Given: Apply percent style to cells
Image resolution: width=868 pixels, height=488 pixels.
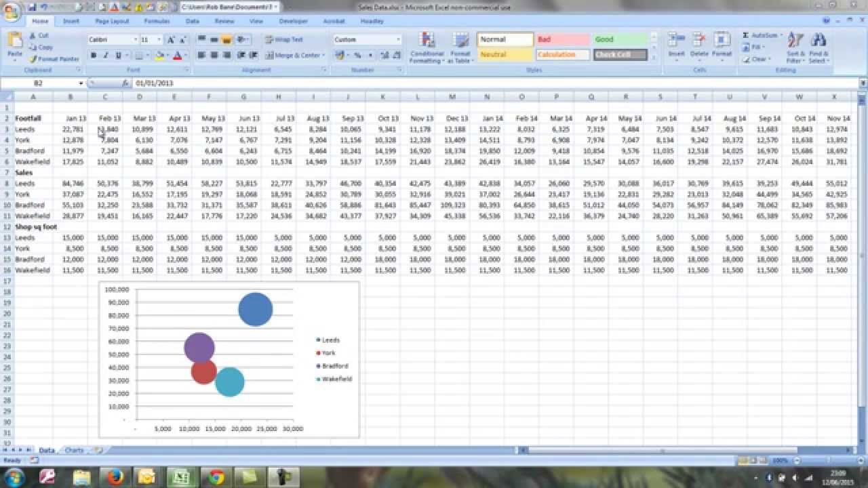Looking at the screenshot, I should [357, 56].
